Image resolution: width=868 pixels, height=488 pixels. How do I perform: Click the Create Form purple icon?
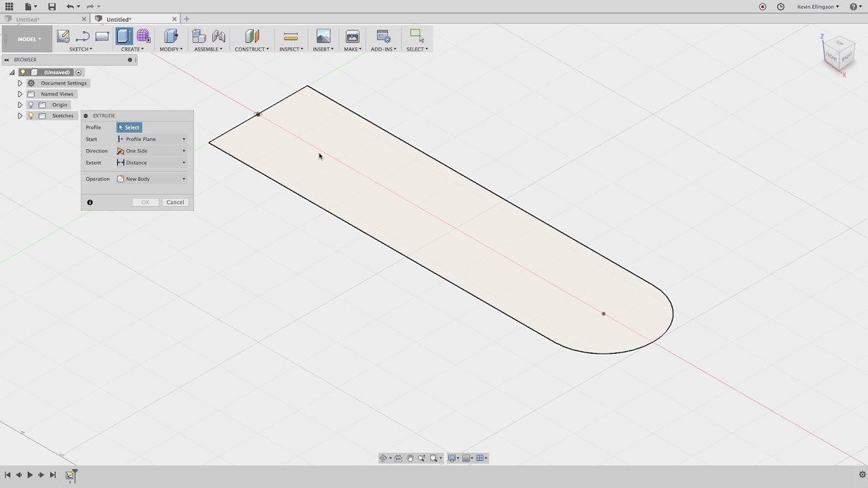[x=143, y=37]
